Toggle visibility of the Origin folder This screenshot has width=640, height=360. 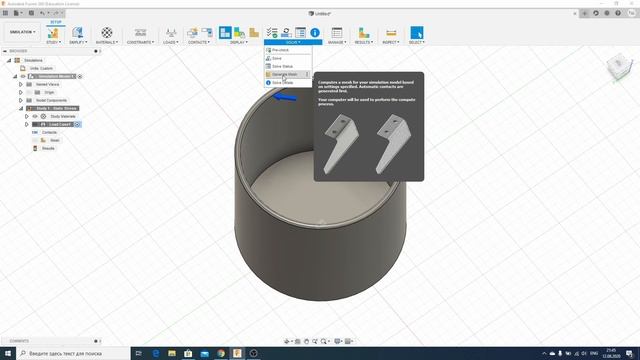click(29, 92)
